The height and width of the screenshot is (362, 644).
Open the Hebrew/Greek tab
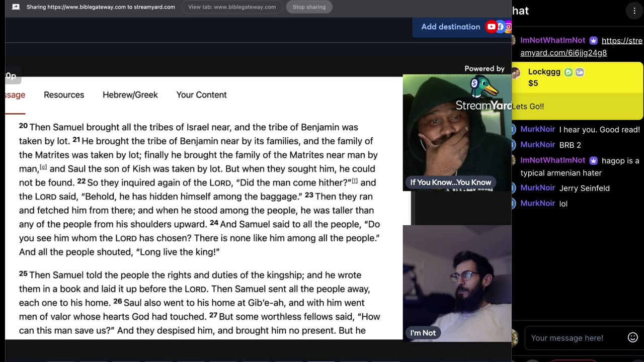click(x=130, y=95)
